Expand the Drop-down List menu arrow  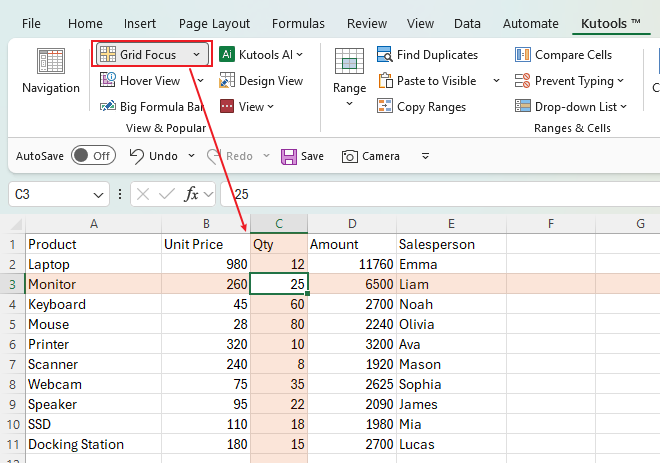(623, 106)
